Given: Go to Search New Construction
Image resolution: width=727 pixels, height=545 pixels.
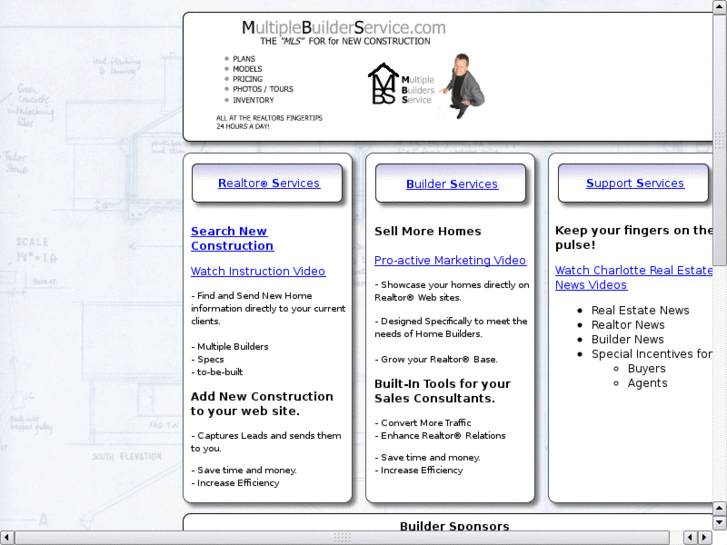Looking at the screenshot, I should (232, 238).
